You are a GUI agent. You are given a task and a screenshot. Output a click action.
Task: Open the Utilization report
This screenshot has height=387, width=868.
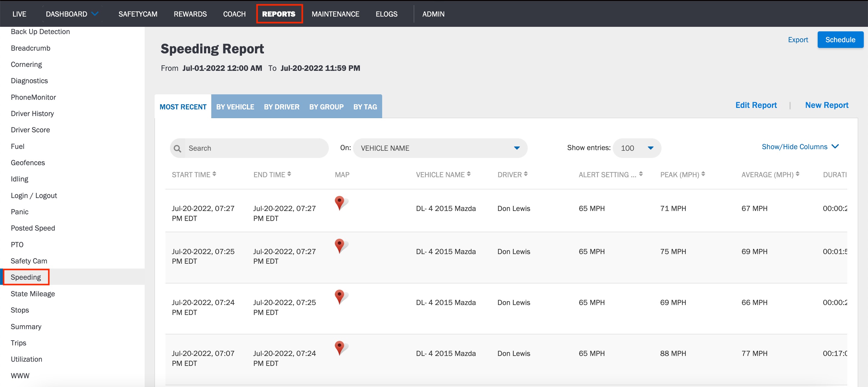click(x=26, y=359)
